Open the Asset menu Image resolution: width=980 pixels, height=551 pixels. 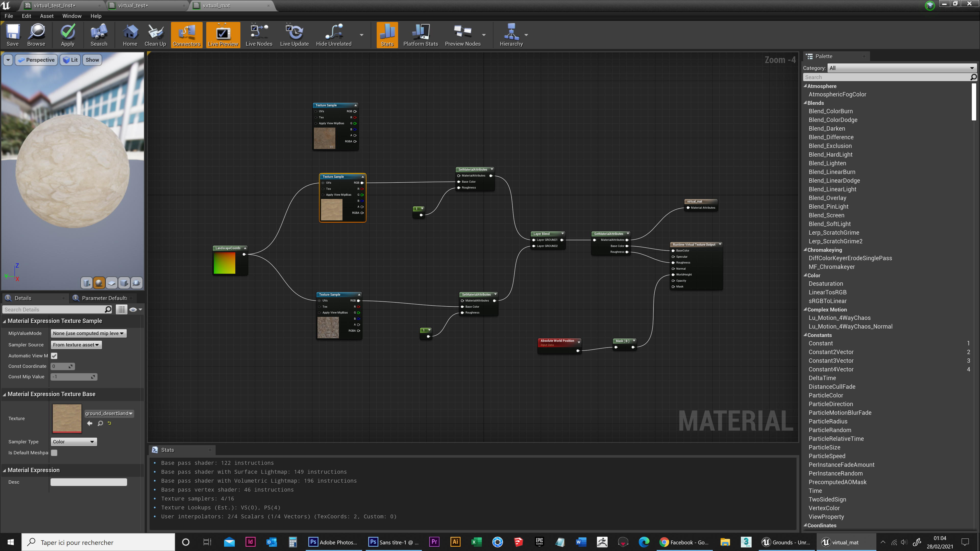click(x=46, y=16)
